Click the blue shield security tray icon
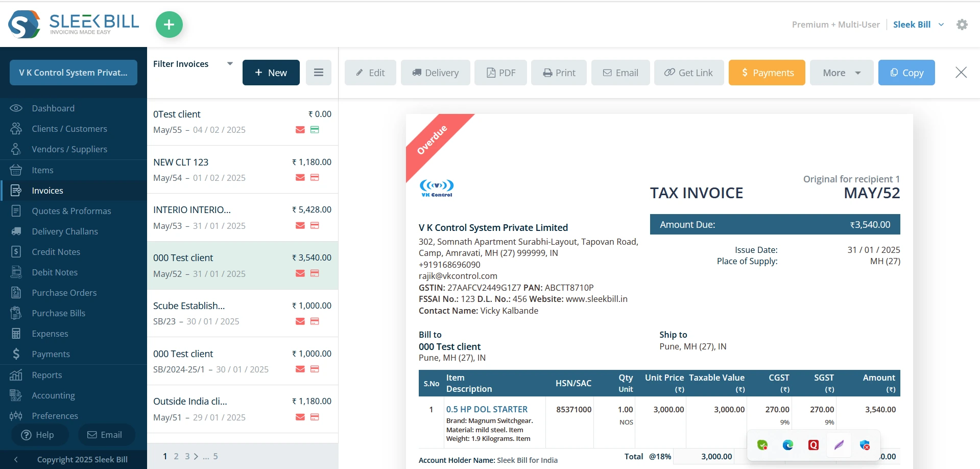Image resolution: width=980 pixels, height=469 pixels. click(865, 445)
